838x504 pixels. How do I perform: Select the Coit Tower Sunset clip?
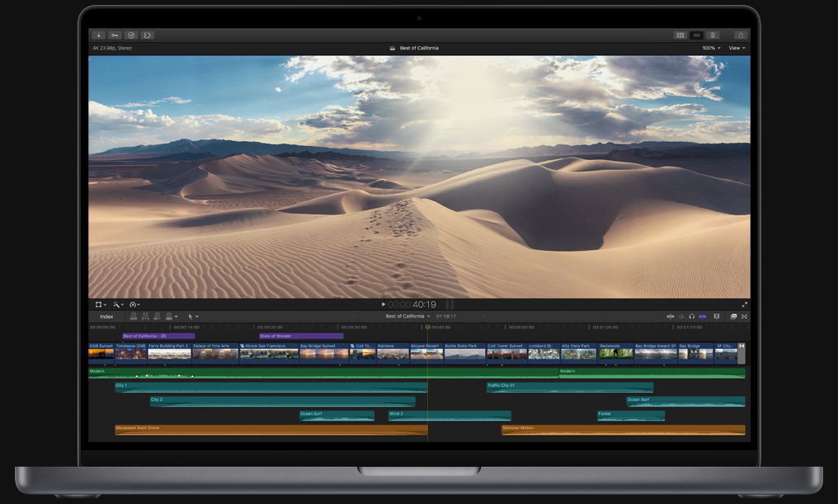[506, 354]
